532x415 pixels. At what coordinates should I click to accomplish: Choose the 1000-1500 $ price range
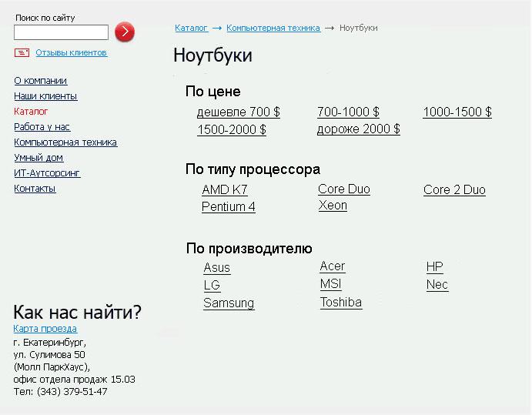click(x=457, y=112)
